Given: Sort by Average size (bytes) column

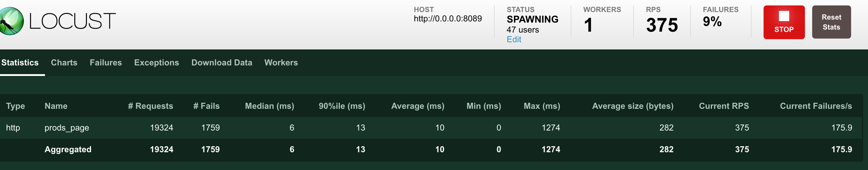Looking at the screenshot, I should point(633,106).
